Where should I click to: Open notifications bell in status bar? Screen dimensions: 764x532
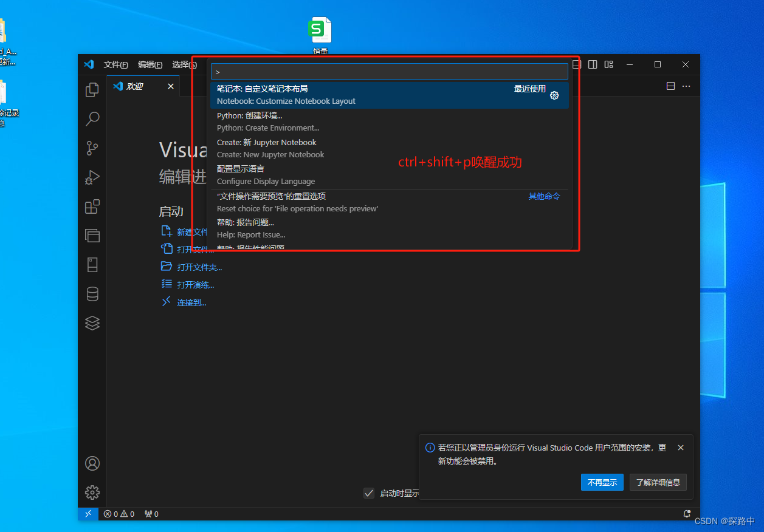(687, 514)
